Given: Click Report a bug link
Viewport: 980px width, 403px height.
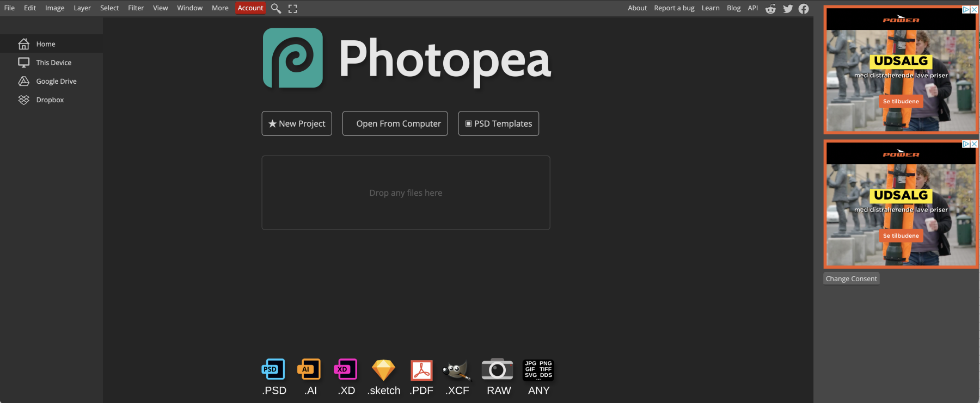Looking at the screenshot, I should 675,8.
